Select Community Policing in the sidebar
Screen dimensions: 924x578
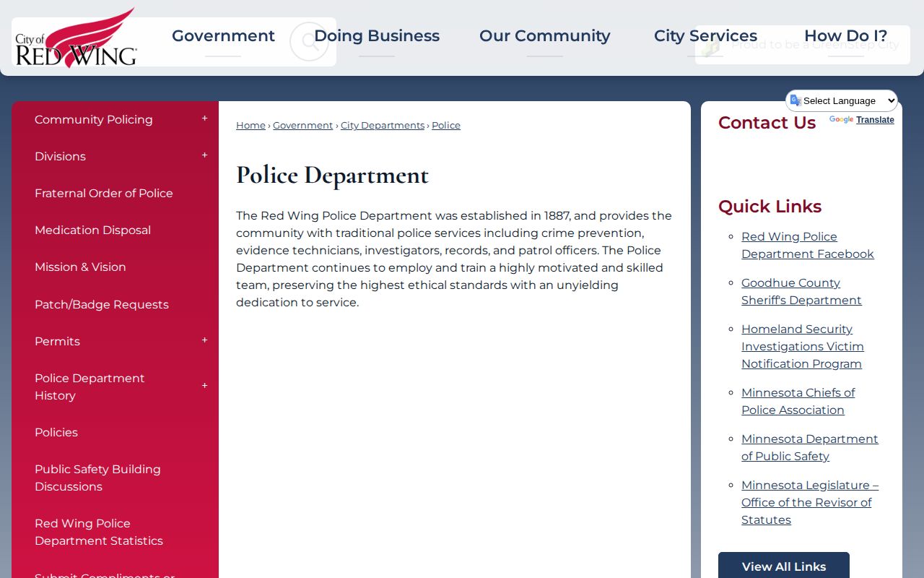pyautogui.click(x=94, y=120)
